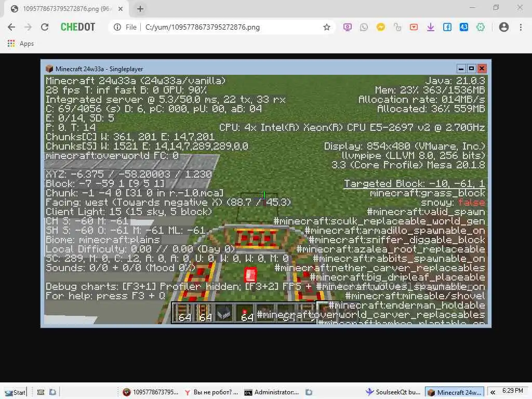The width and height of the screenshot is (532, 399).
Task: Open the red video downloader extension
Action: tap(414, 27)
